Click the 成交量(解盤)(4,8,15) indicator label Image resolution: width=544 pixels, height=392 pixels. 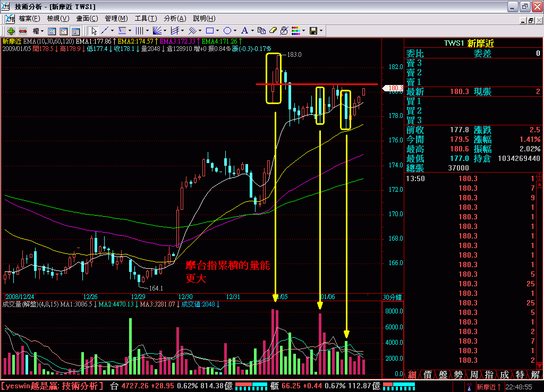tap(31, 304)
